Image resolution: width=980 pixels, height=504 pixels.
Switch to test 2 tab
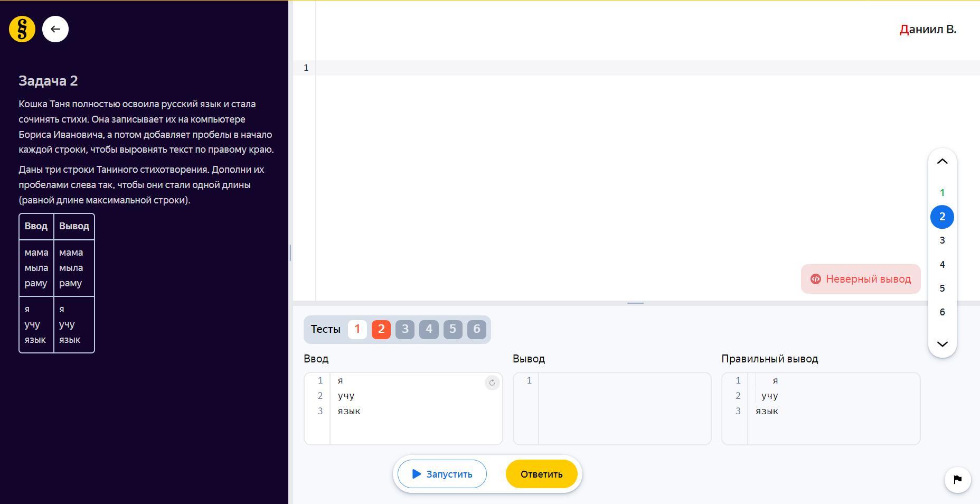[x=381, y=329]
